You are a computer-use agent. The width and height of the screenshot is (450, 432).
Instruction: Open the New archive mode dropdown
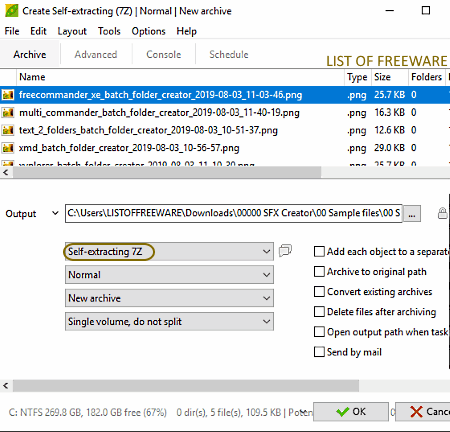(x=169, y=298)
